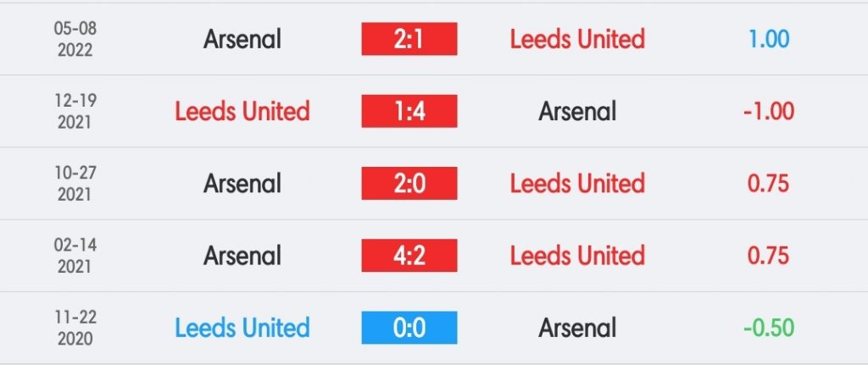Click the green -0.50 handicap value
This screenshot has height=365, width=868.
click(769, 328)
